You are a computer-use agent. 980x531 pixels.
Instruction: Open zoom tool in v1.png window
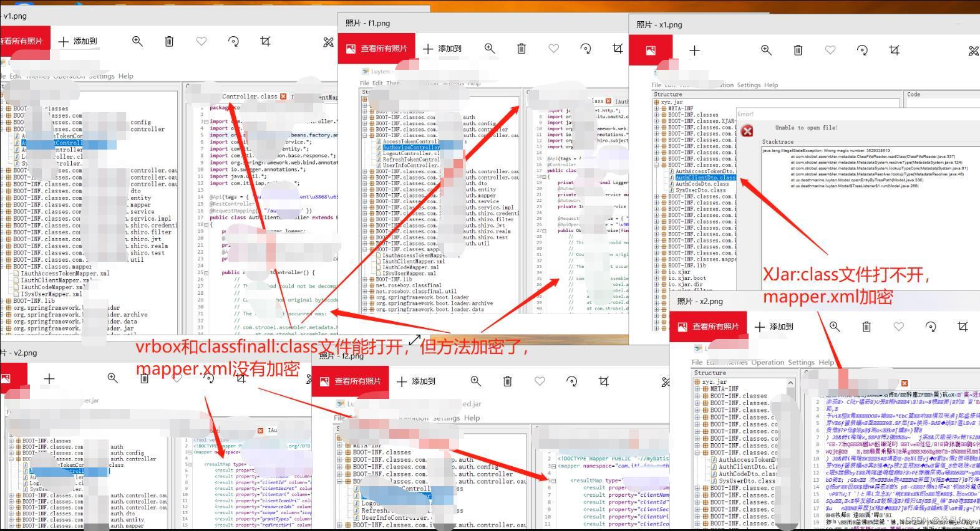coord(137,41)
